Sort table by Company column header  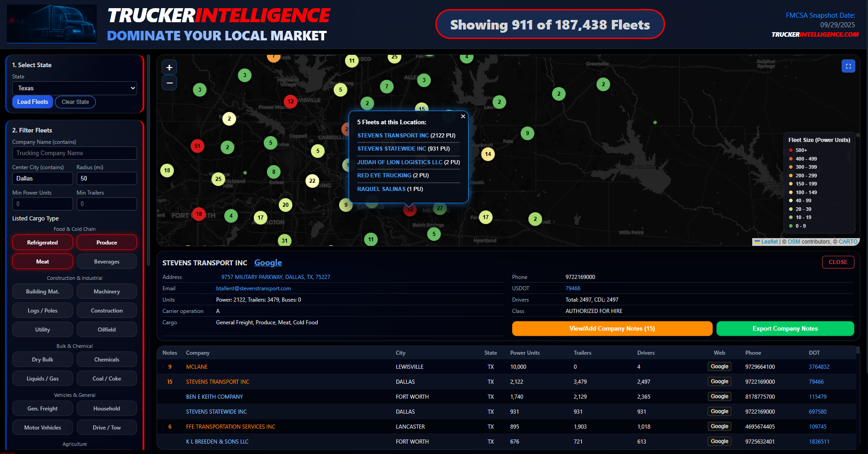click(197, 353)
